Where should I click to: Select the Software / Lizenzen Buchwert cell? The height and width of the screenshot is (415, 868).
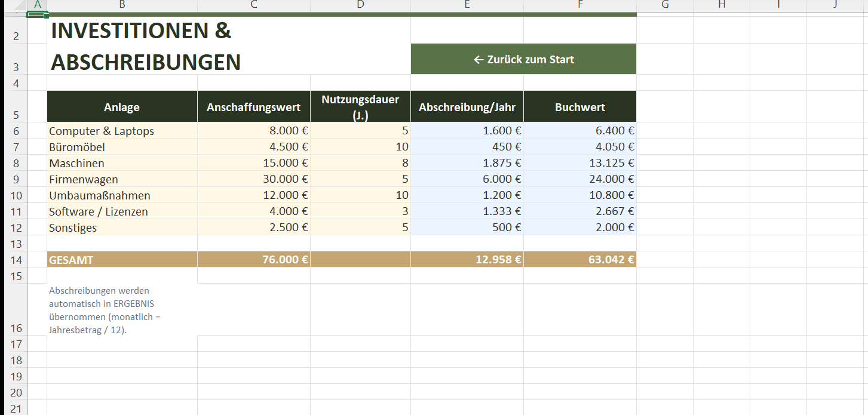tap(579, 211)
